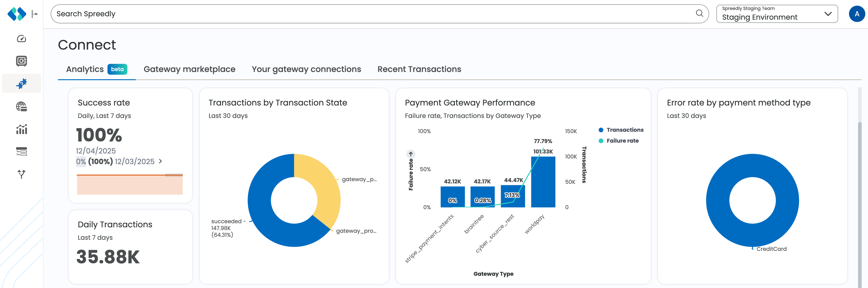Click the search magnifier icon
This screenshot has width=868, height=288.
699,14
